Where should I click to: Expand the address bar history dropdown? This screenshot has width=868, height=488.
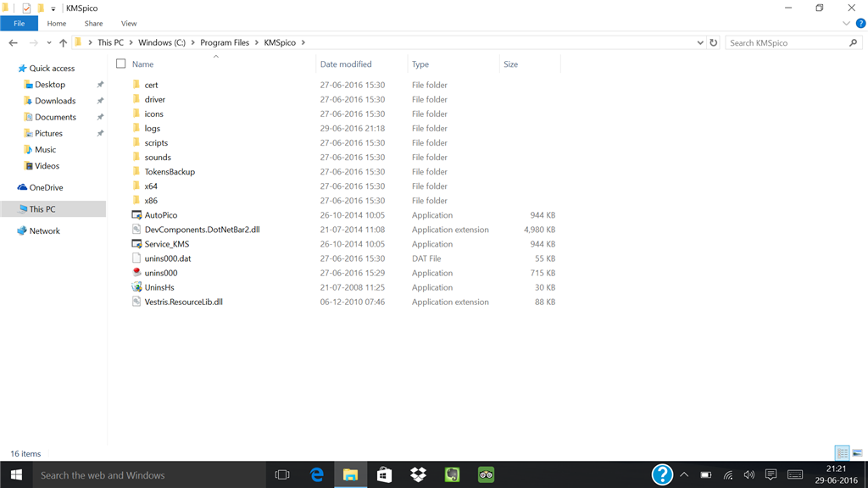click(700, 42)
